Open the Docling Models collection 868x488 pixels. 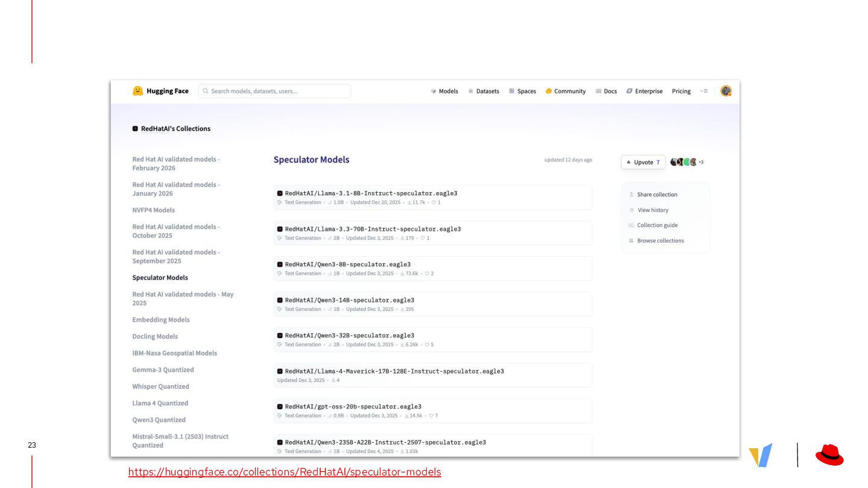[155, 337]
